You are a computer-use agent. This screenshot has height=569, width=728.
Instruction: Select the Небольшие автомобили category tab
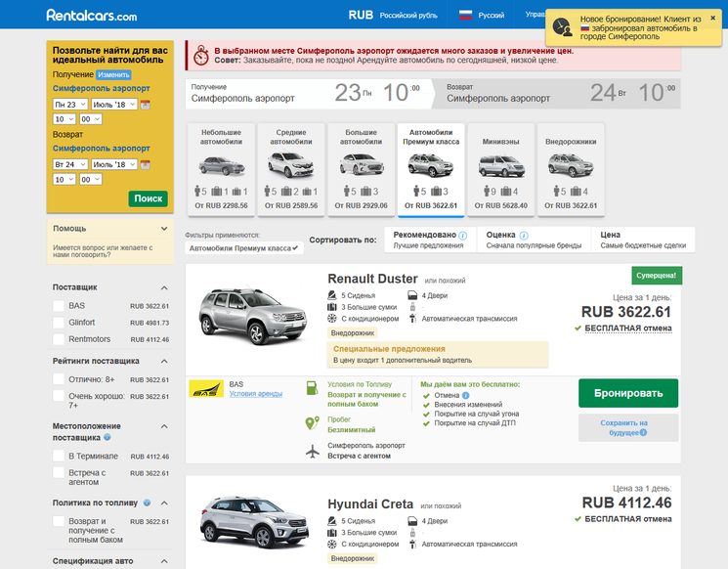click(x=221, y=169)
